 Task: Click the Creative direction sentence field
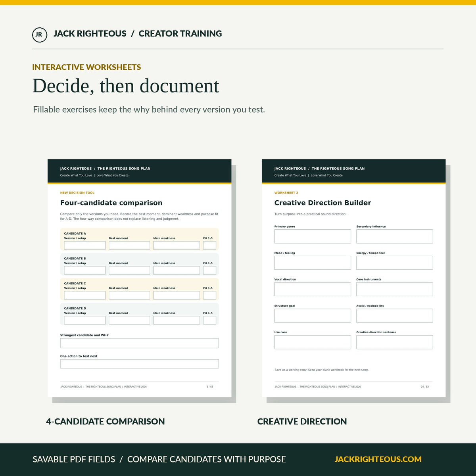click(x=395, y=342)
